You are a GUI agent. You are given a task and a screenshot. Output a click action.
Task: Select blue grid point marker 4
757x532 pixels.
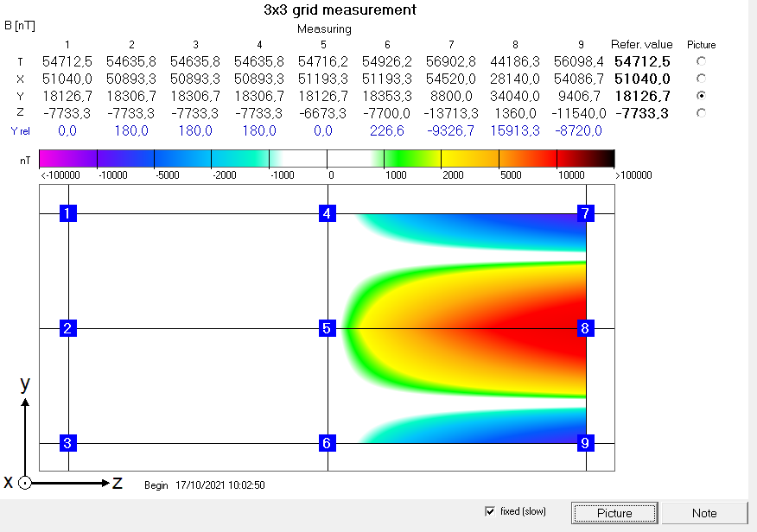(x=328, y=213)
